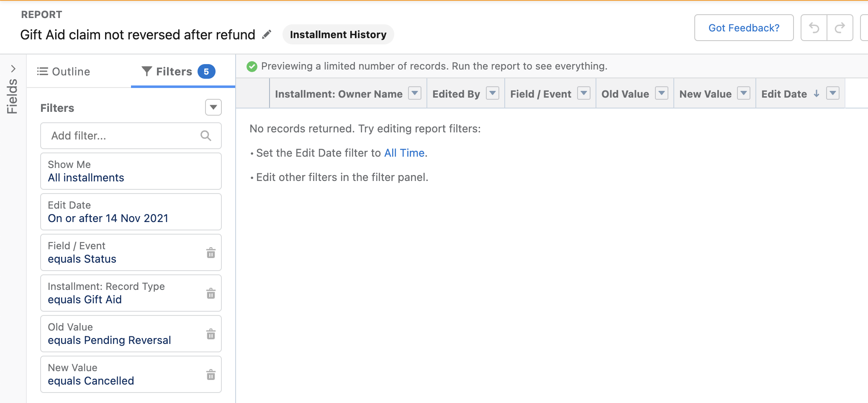
Task: Click the search icon in the Add filter box
Action: click(x=205, y=136)
